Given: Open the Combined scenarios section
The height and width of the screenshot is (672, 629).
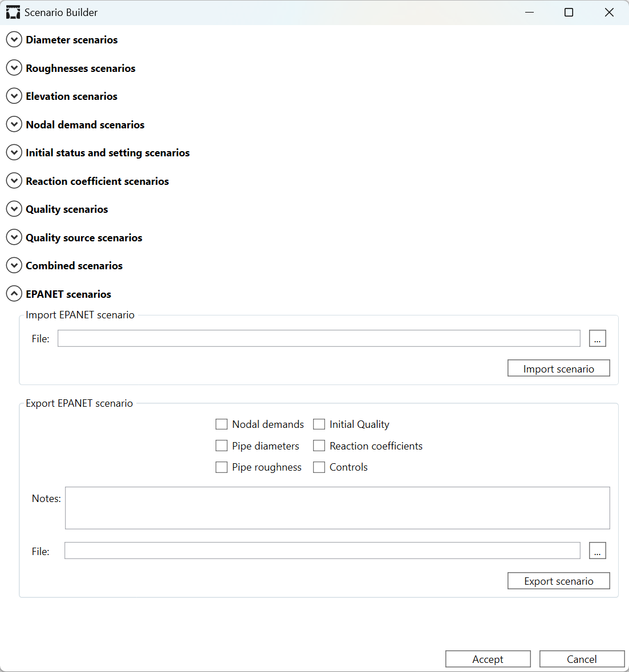Looking at the screenshot, I should coord(14,266).
